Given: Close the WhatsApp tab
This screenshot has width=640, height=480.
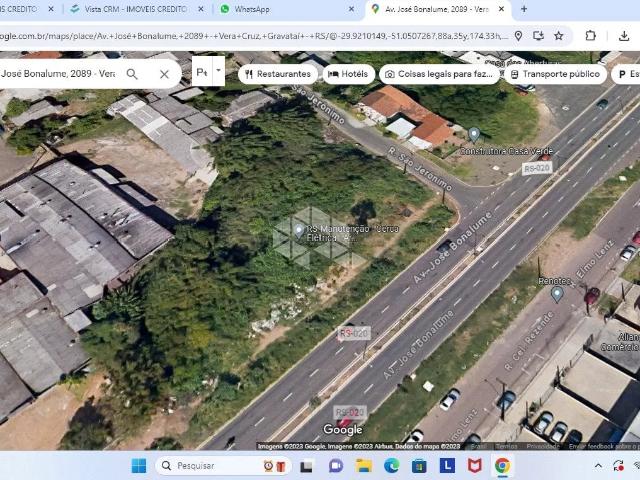Looking at the screenshot, I should [351, 9].
